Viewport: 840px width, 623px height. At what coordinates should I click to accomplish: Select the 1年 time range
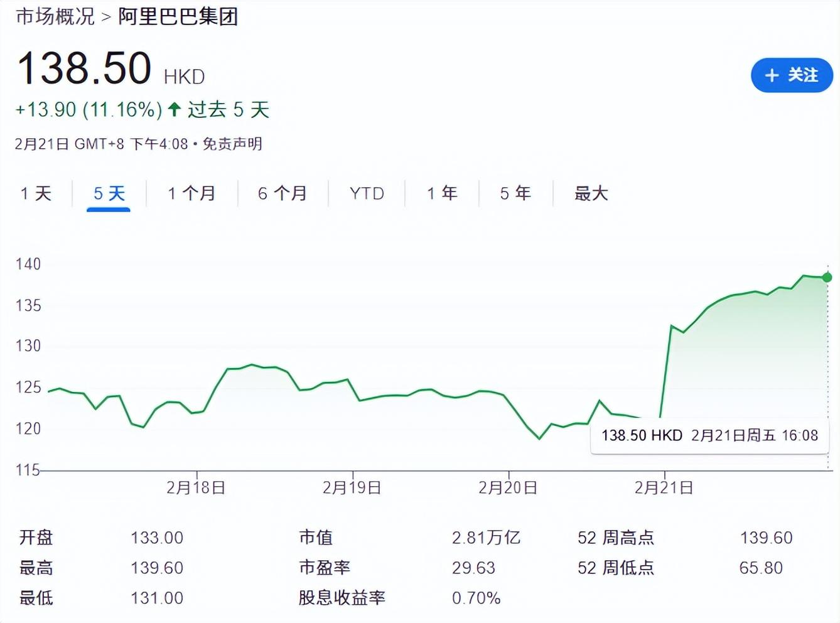coord(441,193)
